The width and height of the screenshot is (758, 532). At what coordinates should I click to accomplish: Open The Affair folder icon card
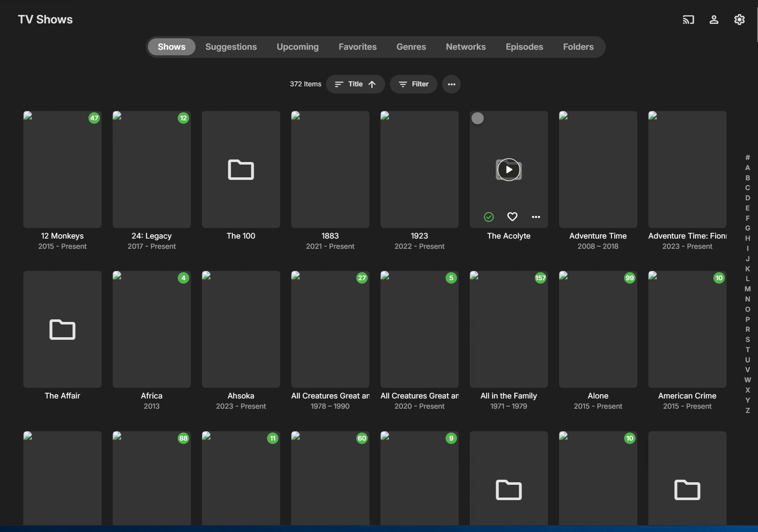pyautogui.click(x=62, y=329)
